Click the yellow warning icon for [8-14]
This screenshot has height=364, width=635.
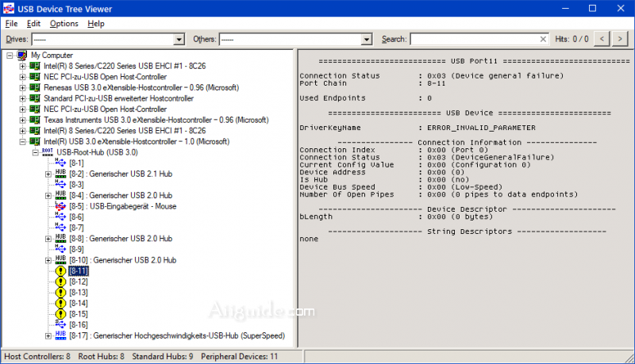[60, 303]
